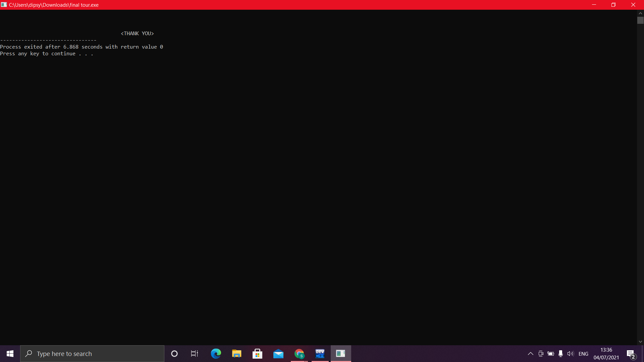Launch Microsoft Edge from the taskbar
The width and height of the screenshot is (644, 362).
click(x=216, y=354)
